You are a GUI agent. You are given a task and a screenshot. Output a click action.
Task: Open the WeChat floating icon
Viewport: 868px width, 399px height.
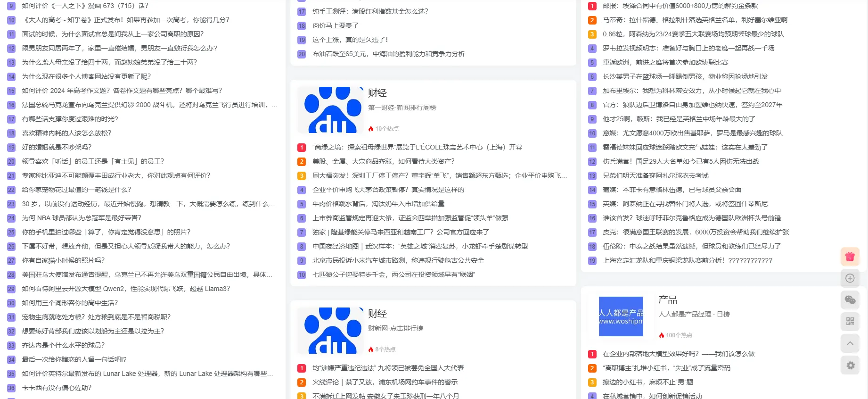coord(850,300)
